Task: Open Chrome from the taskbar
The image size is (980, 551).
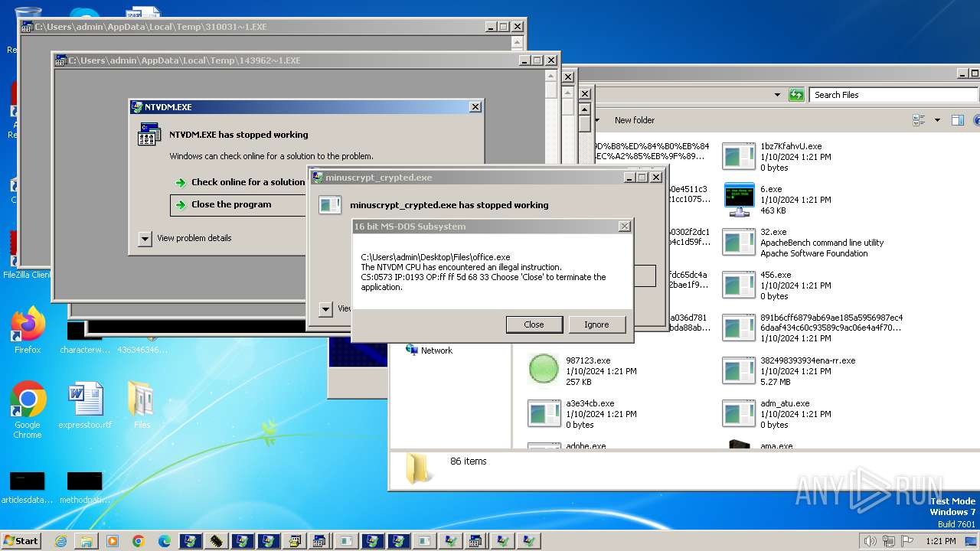Action: point(139,541)
